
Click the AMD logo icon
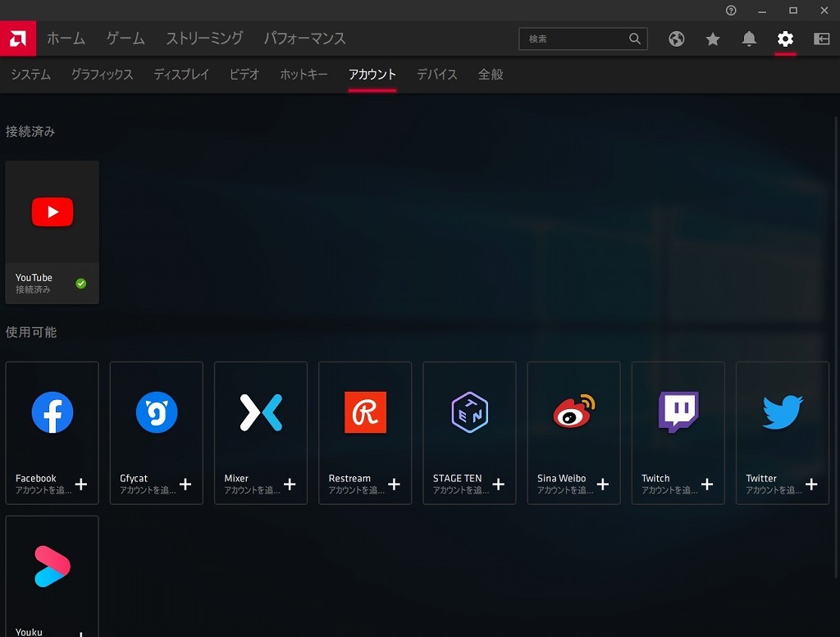18,39
